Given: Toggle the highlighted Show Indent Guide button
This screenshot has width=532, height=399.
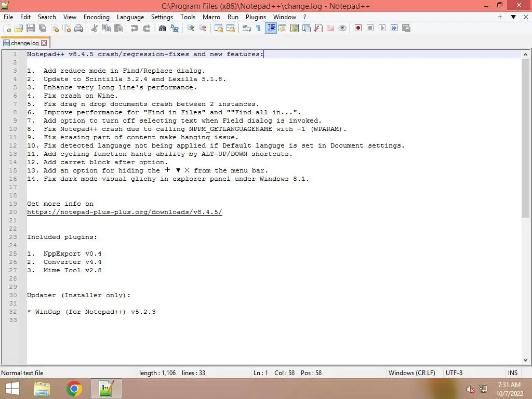Looking at the screenshot, I should coord(271,28).
